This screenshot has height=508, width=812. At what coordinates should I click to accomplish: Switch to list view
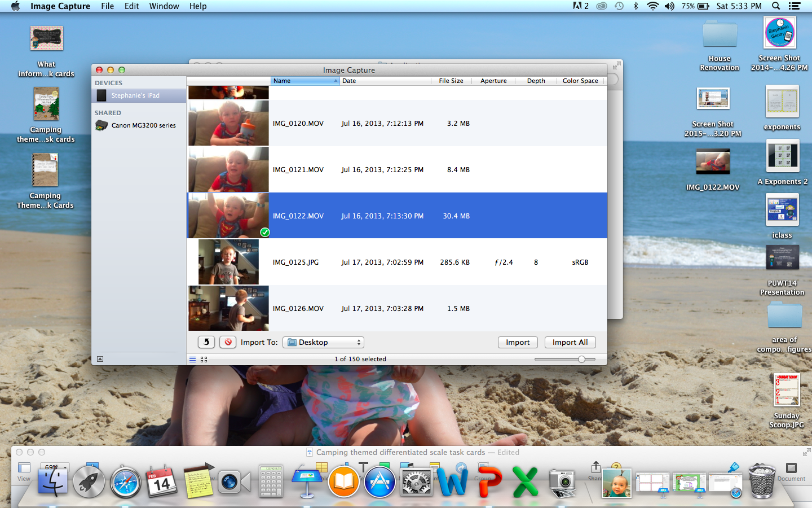click(x=193, y=359)
